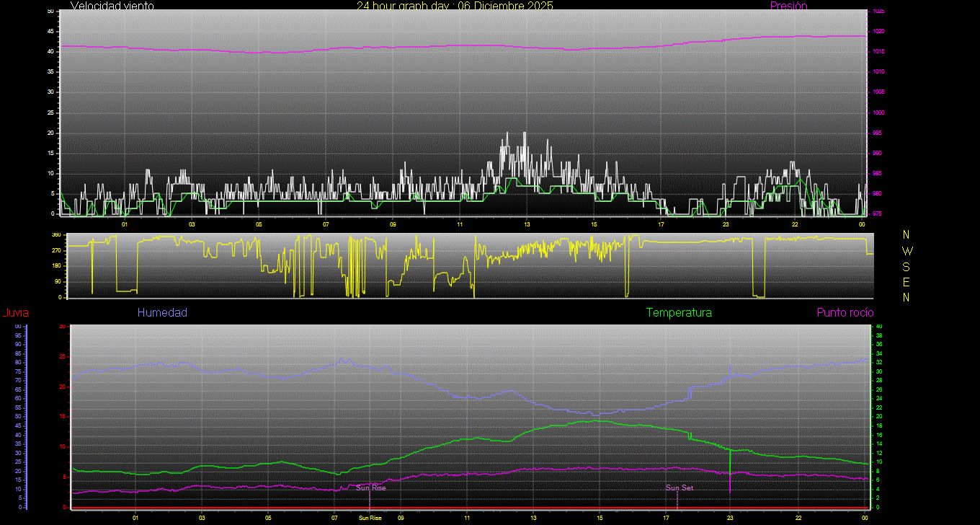Click the 'Sun Rise' marker inside temperature graph
980x525 pixels.
(370, 488)
